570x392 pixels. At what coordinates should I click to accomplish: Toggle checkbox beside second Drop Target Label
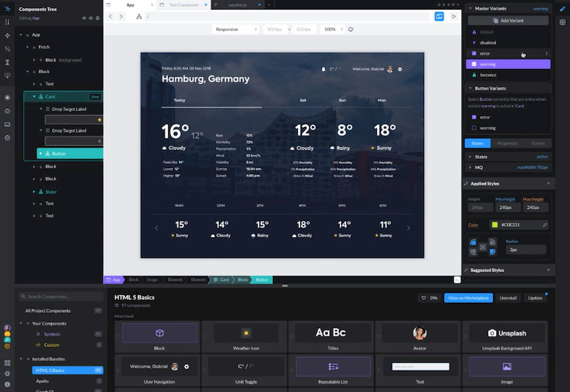click(x=47, y=130)
